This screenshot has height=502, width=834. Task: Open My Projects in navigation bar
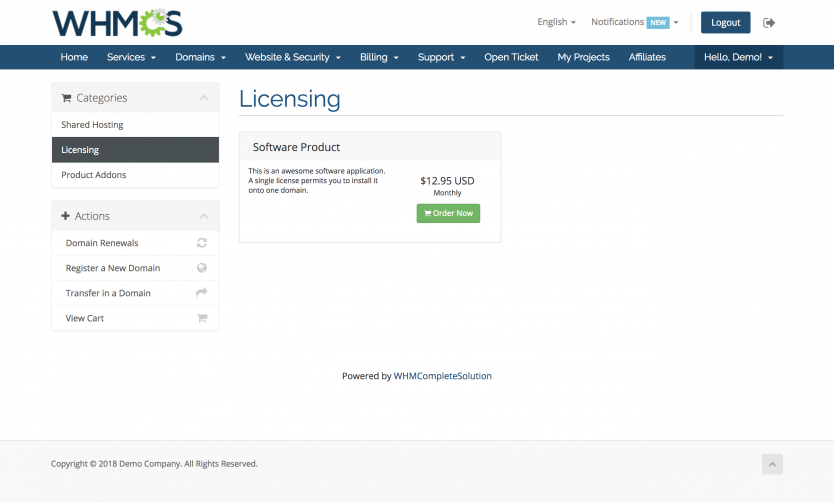583,57
